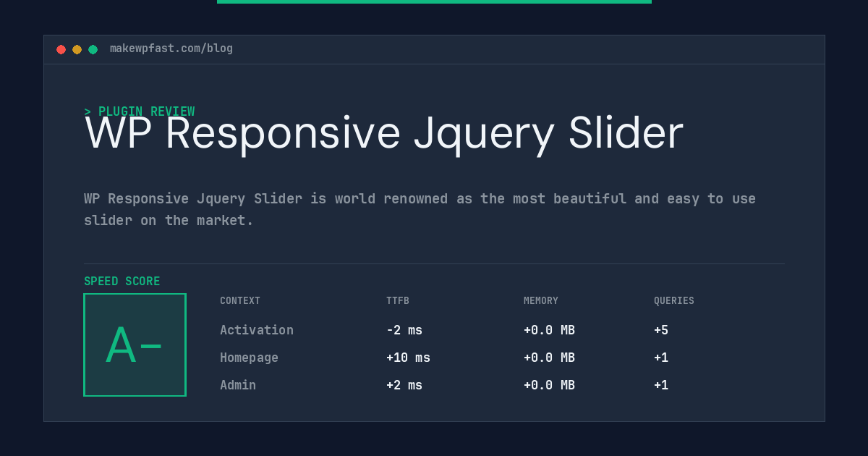Click the Homepage TTFB value +10 ms
This screenshot has width=868, height=456.
408,358
